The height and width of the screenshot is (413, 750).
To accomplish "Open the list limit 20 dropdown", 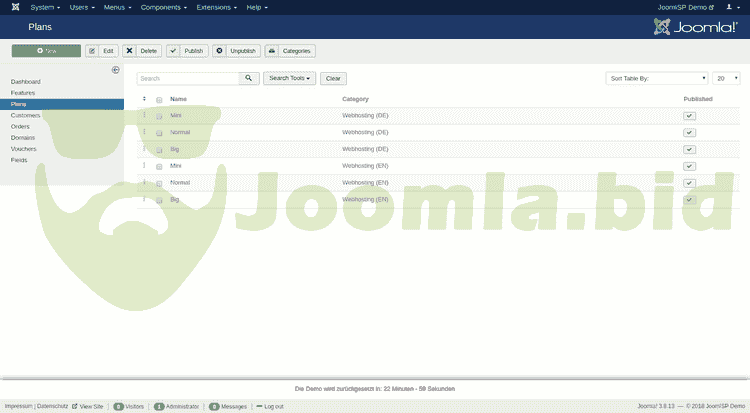I will (x=725, y=78).
